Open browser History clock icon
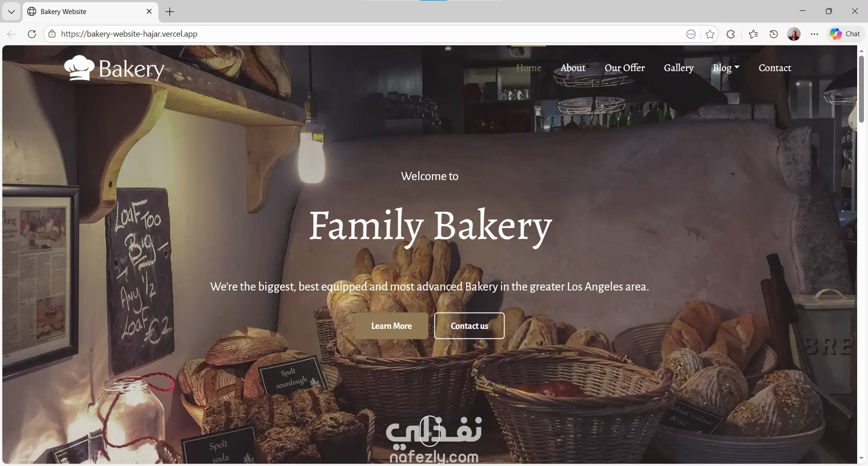Viewport: 868px width, 466px height. pos(774,34)
